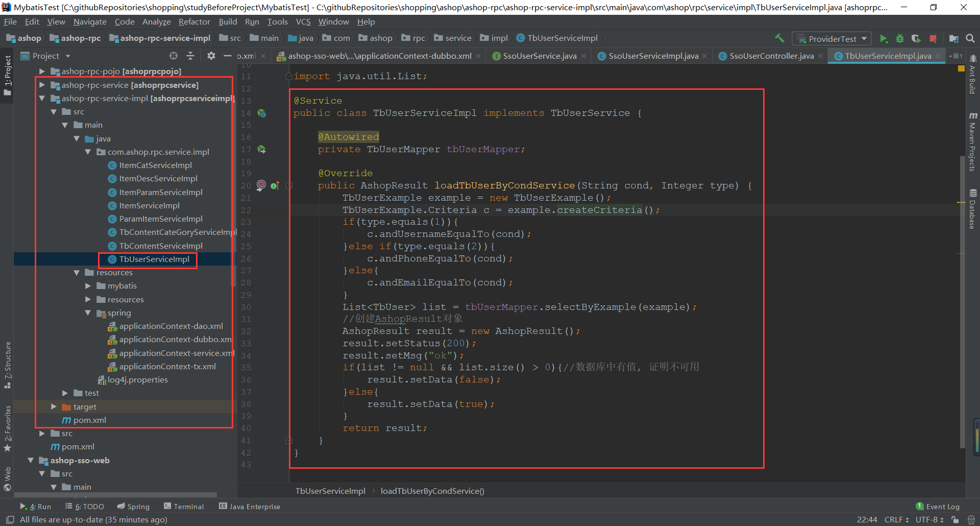Click loadTbUserByCondService() breadcrumb
Viewport: 980px width, 526px height.
pyautogui.click(x=432, y=491)
